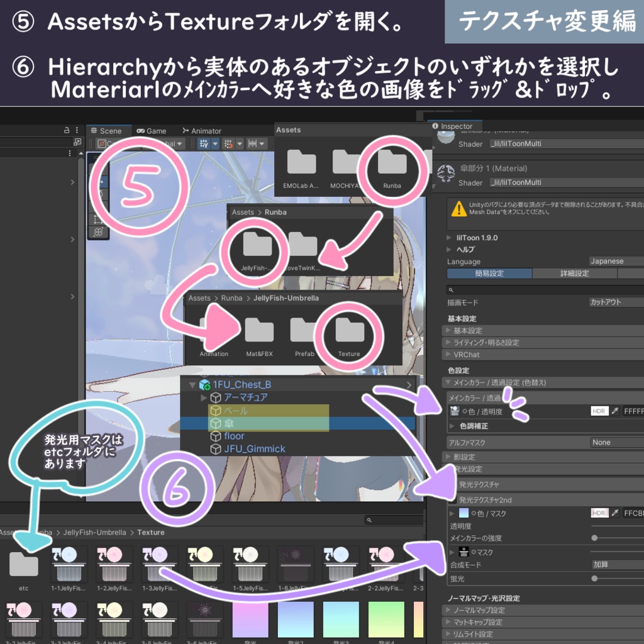Open the 合成モード dropdown showing 加算
This screenshot has height=644, width=644.
point(616,564)
